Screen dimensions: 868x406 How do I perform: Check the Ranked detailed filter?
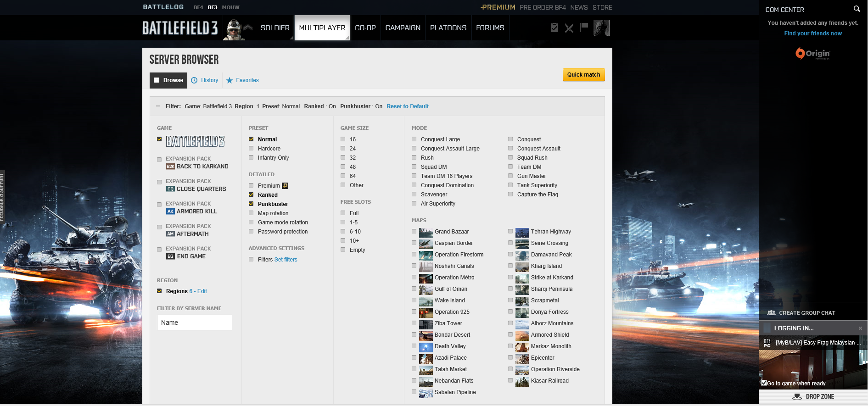click(x=251, y=195)
